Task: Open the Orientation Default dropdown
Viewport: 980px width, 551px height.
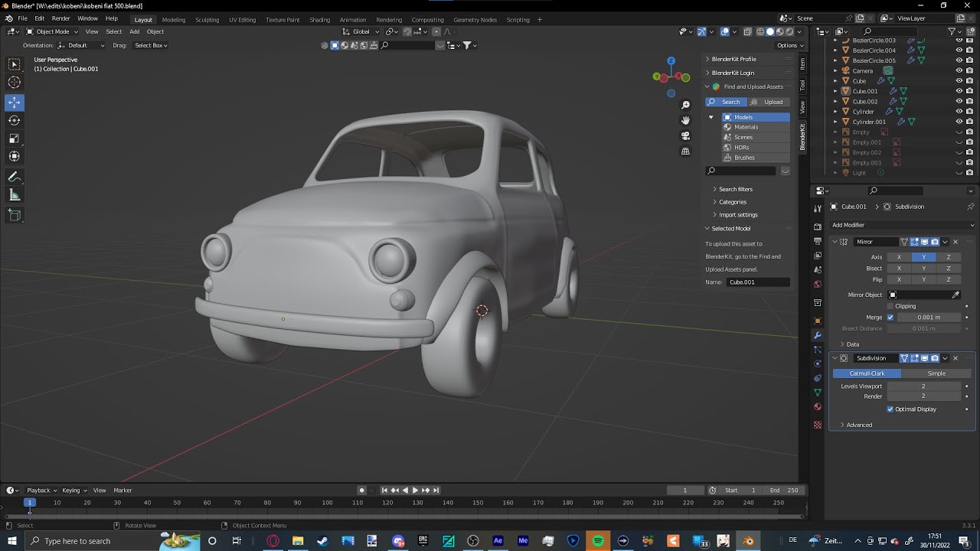Action: point(81,45)
